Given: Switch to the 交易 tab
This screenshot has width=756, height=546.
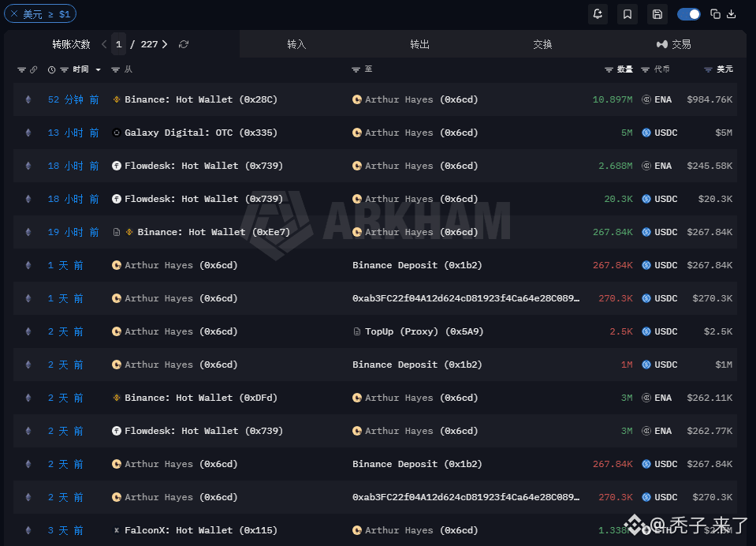Looking at the screenshot, I should (x=673, y=44).
